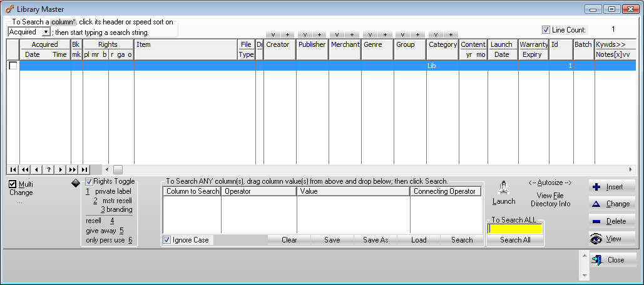Click the plus button above Merchant column
Screen dimensions: 644x285
352,35
